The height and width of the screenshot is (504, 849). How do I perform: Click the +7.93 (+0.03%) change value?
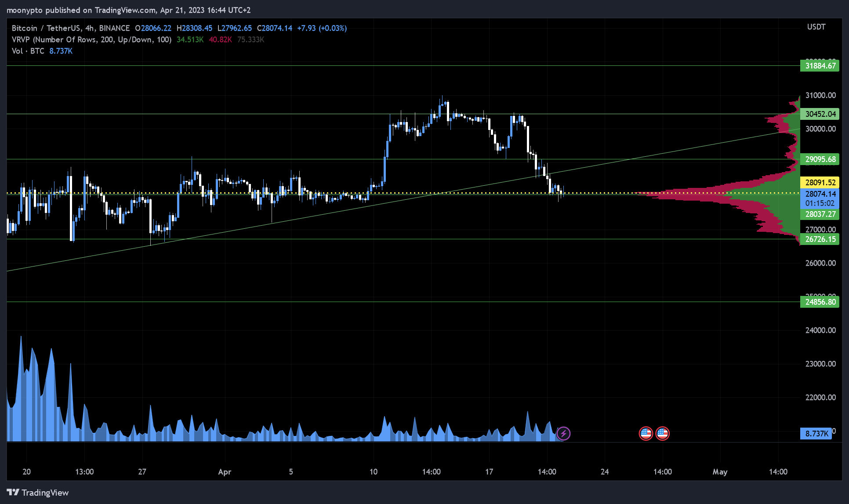322,28
